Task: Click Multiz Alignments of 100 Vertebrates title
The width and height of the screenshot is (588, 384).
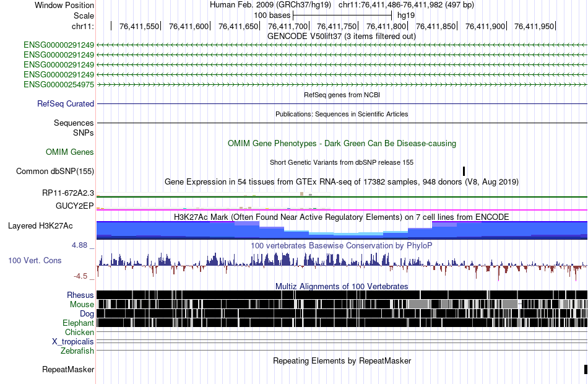Action: coord(342,286)
